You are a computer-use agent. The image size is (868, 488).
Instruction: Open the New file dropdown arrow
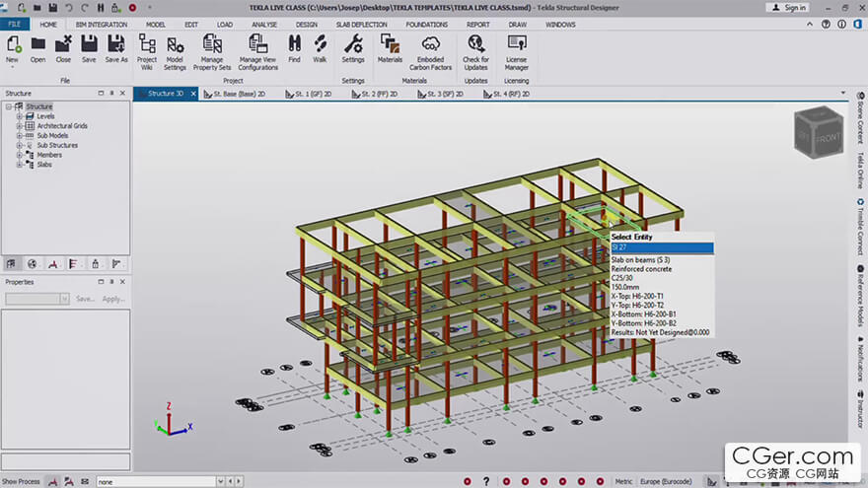pos(13,69)
